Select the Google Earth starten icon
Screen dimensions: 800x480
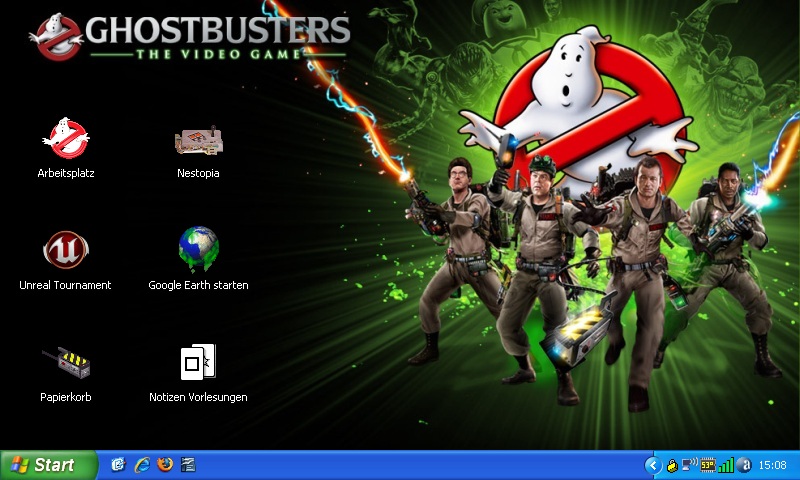198,249
